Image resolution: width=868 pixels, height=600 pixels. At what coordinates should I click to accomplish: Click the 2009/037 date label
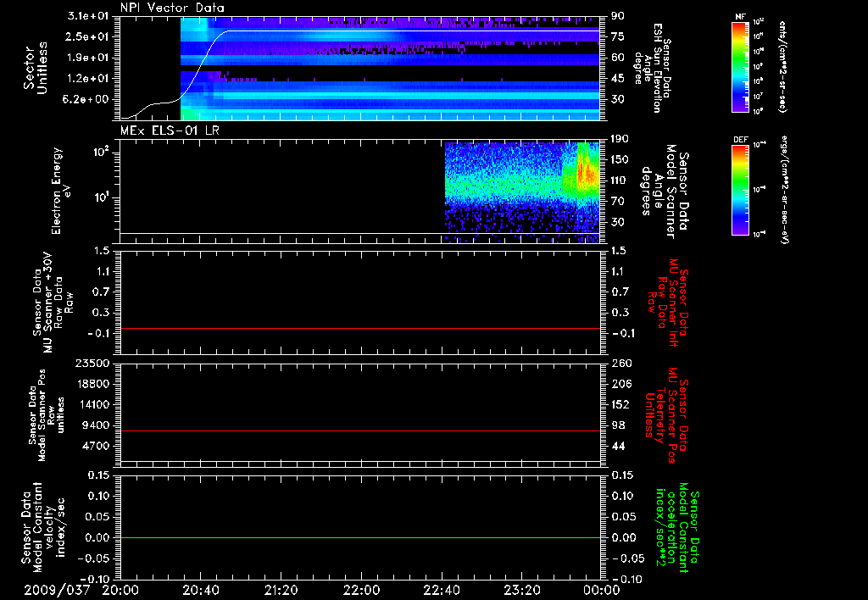coord(57,590)
